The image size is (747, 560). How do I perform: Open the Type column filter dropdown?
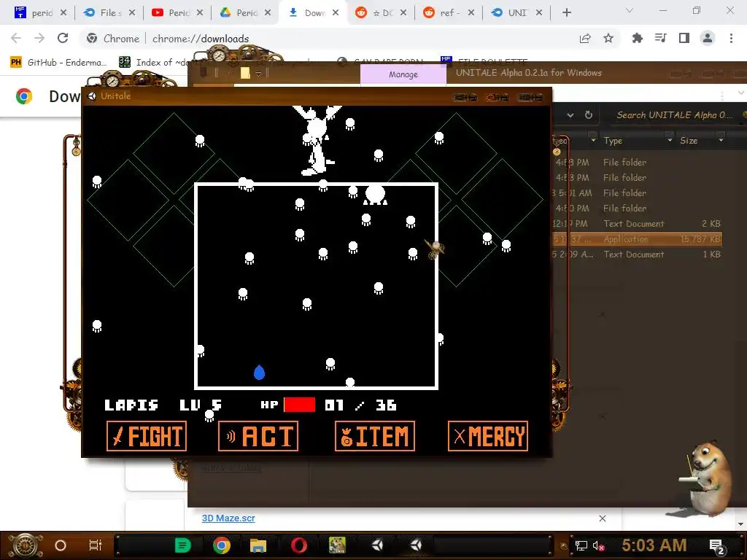tap(670, 141)
